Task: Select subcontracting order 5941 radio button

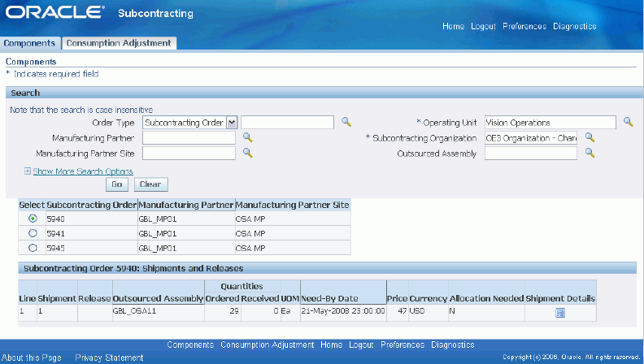Action: coord(33,233)
